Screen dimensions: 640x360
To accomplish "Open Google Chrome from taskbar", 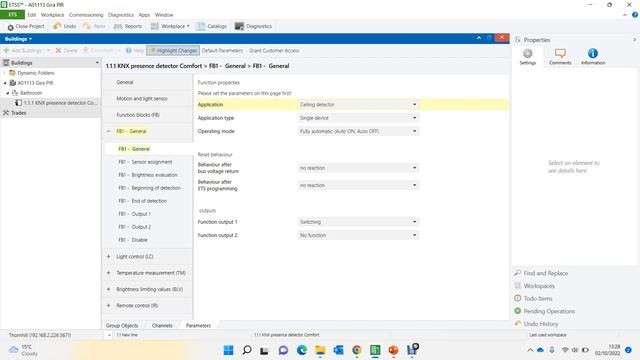I will [x=357, y=350].
